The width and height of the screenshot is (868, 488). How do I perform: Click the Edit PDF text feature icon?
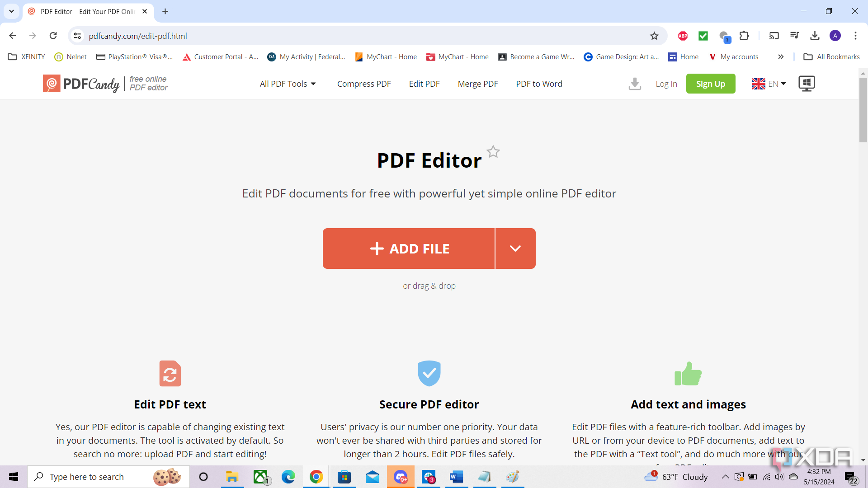pyautogui.click(x=170, y=373)
